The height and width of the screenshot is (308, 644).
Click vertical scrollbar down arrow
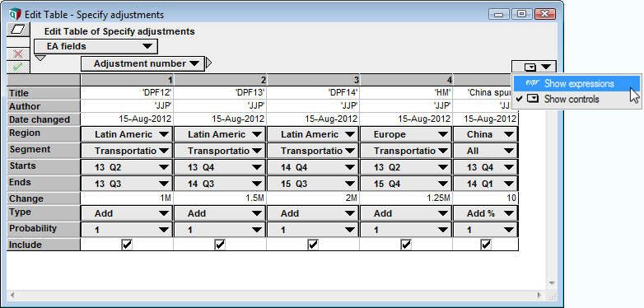click(552, 283)
